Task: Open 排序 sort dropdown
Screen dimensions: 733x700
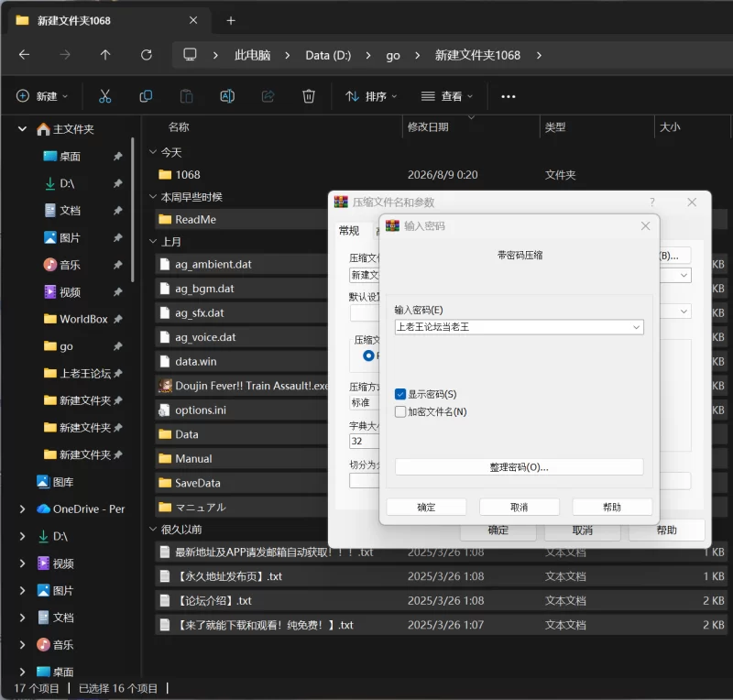Action: (x=371, y=96)
